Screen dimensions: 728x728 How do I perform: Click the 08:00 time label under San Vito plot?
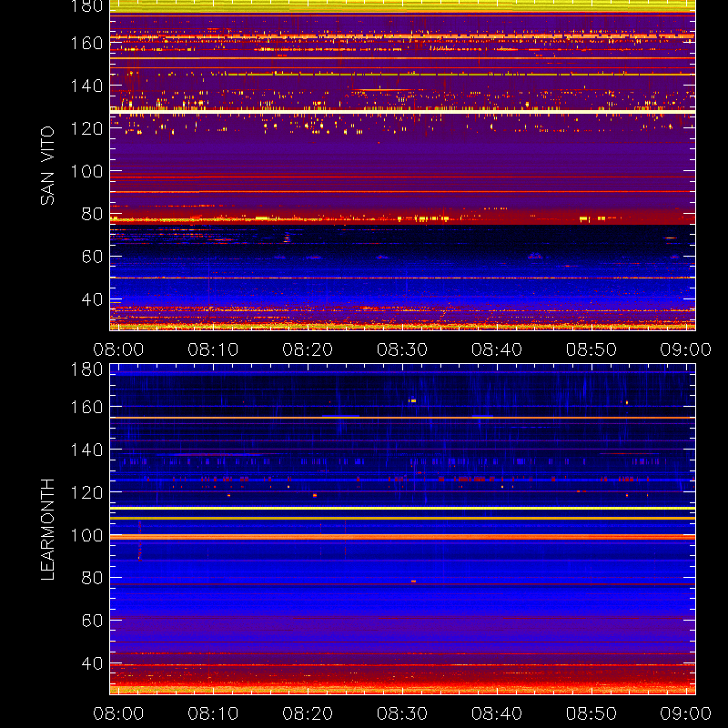coord(118,349)
